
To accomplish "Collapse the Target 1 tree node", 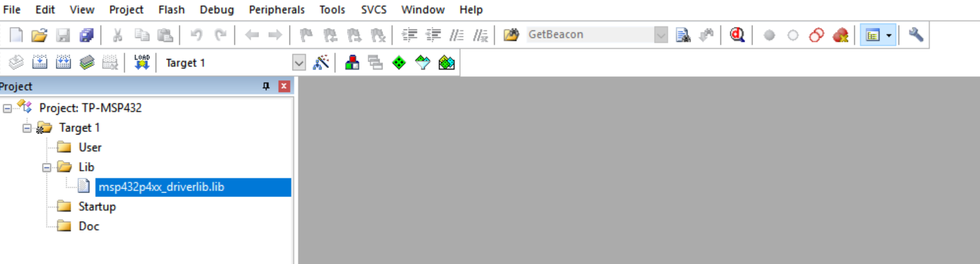I will (x=27, y=127).
